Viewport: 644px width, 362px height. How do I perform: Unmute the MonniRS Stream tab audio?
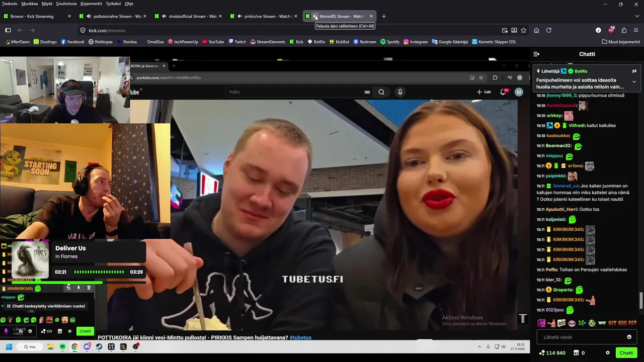coord(315,16)
